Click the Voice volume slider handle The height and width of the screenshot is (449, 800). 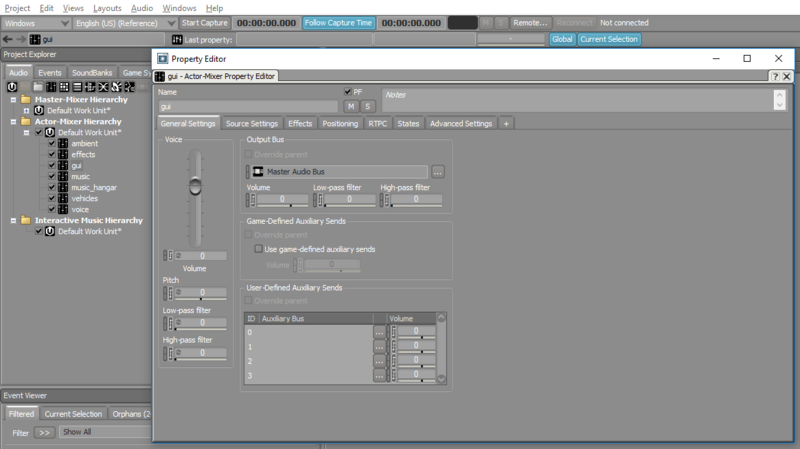coord(195,186)
